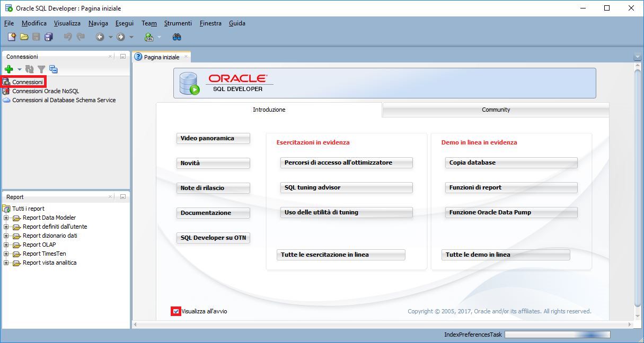The height and width of the screenshot is (343, 644).
Task: Open the Naviga menu
Action: point(98,23)
